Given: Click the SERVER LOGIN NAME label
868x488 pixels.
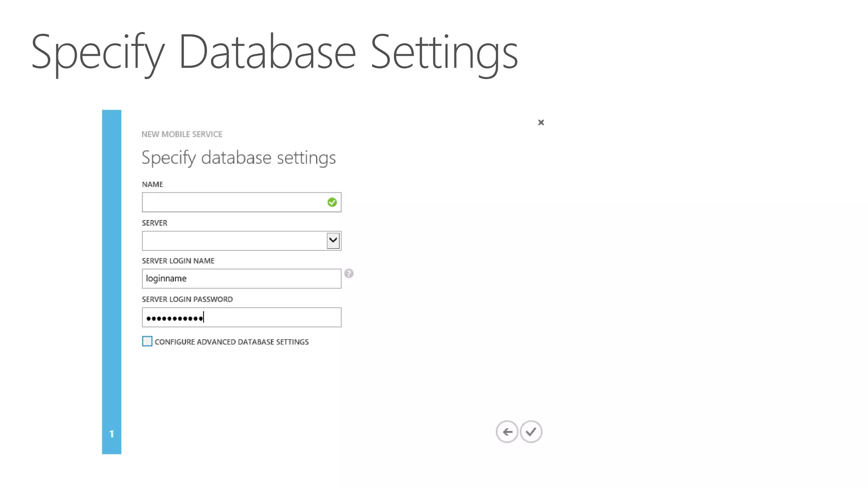Looking at the screenshot, I should coord(178,261).
